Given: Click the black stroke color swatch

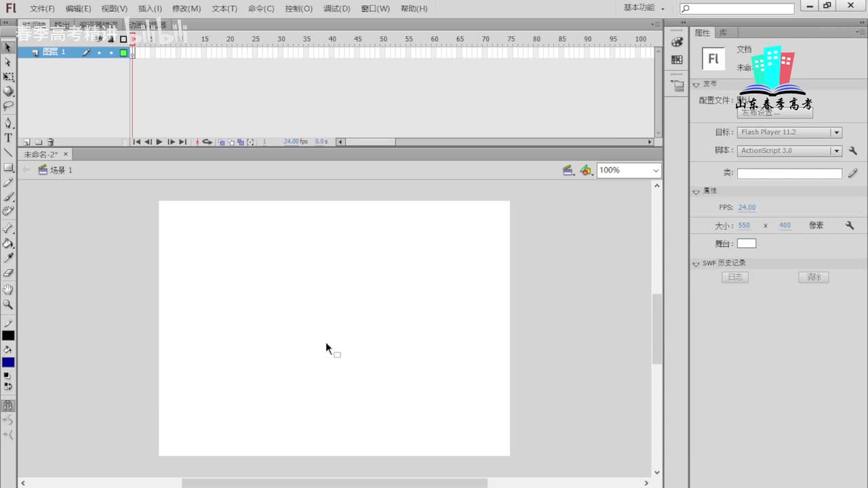Looking at the screenshot, I should [8, 335].
